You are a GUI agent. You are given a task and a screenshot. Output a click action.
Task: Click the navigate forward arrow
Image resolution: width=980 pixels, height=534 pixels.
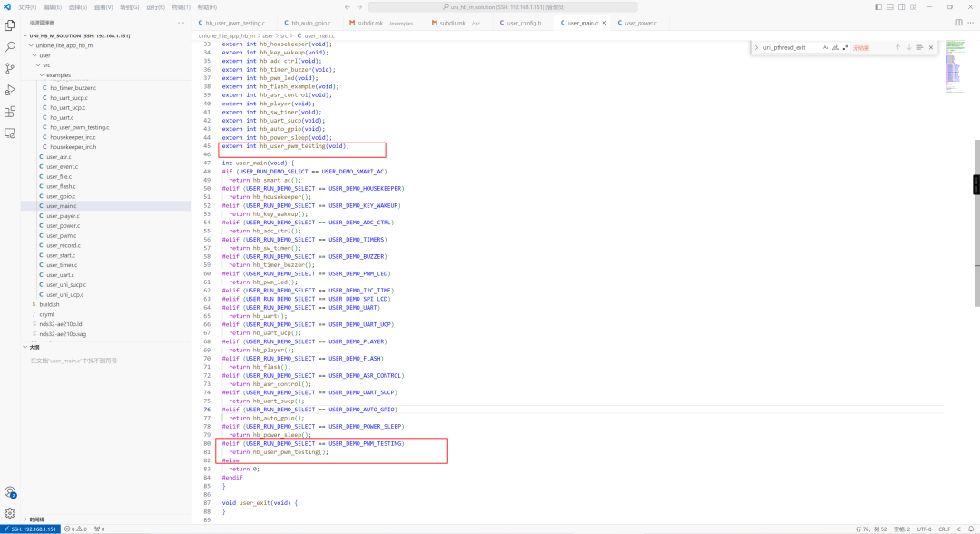point(359,7)
